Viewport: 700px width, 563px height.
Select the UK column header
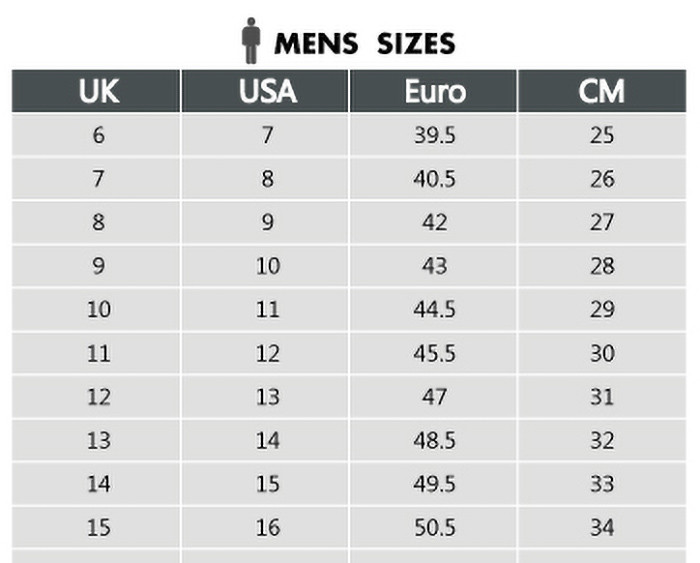[96, 91]
